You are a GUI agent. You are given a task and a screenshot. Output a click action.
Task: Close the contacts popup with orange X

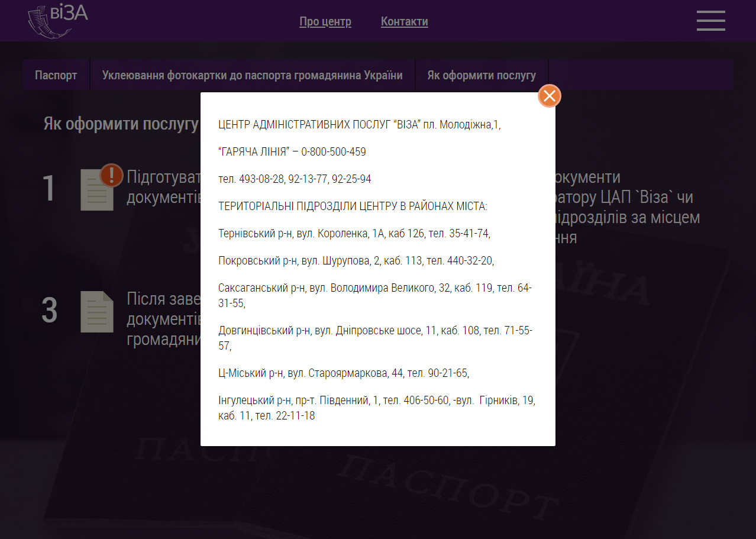point(550,96)
